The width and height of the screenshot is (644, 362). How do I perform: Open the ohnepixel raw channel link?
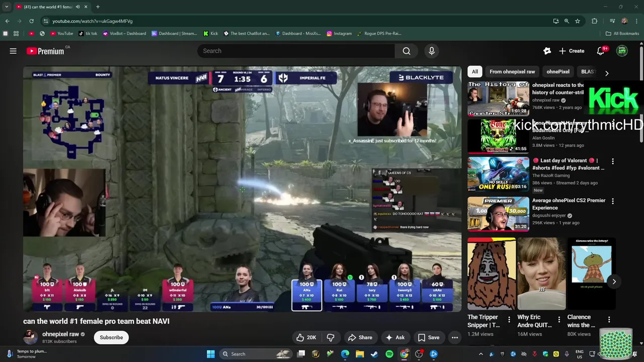tap(60, 334)
